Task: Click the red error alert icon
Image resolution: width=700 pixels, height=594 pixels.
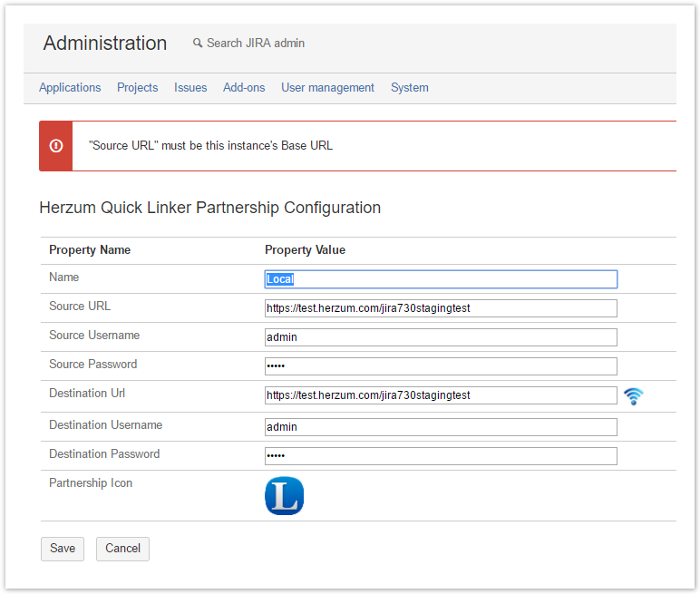Action: coord(56,145)
